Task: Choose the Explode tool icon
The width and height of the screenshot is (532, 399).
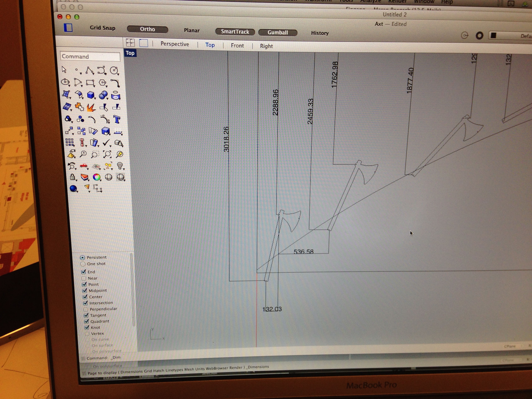Action: click(x=91, y=107)
